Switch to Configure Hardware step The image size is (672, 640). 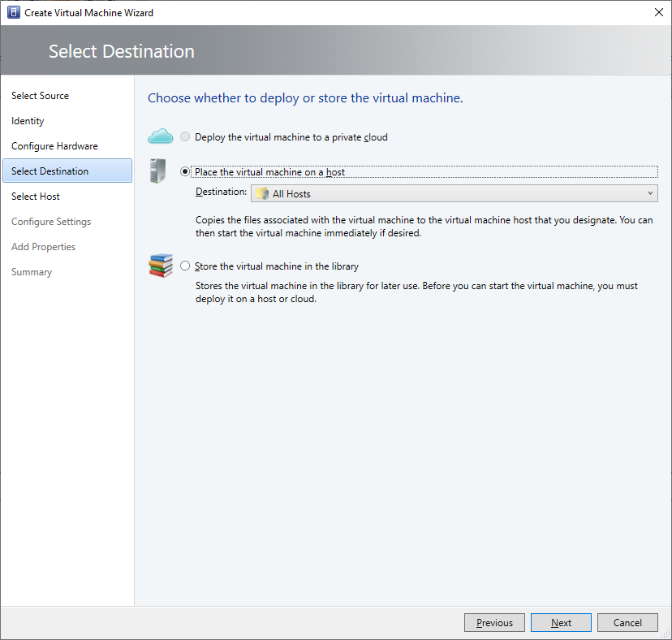(x=54, y=146)
